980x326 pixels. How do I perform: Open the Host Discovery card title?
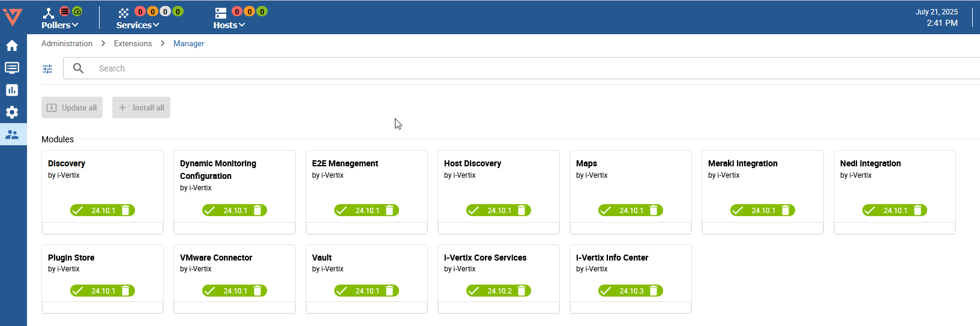point(472,163)
